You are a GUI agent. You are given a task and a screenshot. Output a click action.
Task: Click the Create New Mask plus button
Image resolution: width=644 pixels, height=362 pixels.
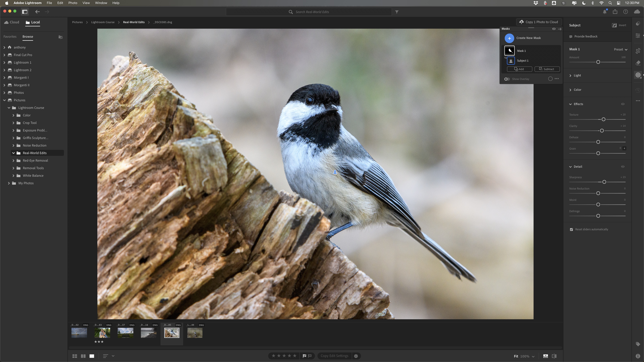point(509,38)
